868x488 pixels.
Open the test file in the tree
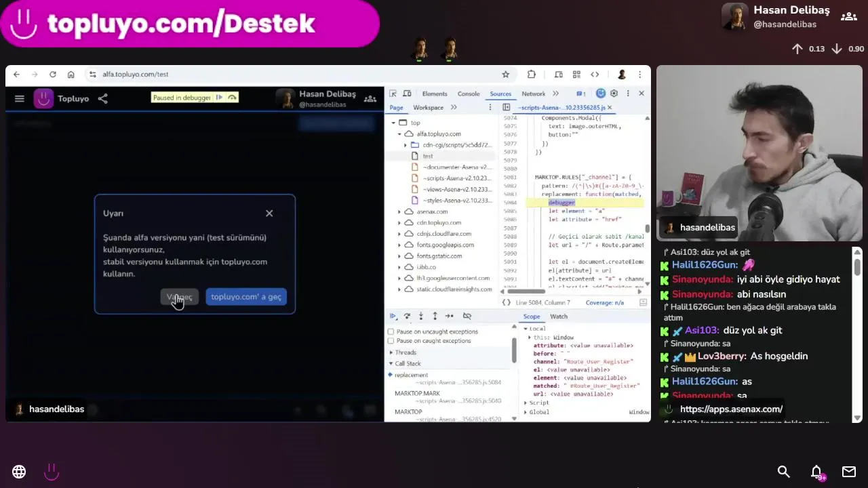point(428,156)
